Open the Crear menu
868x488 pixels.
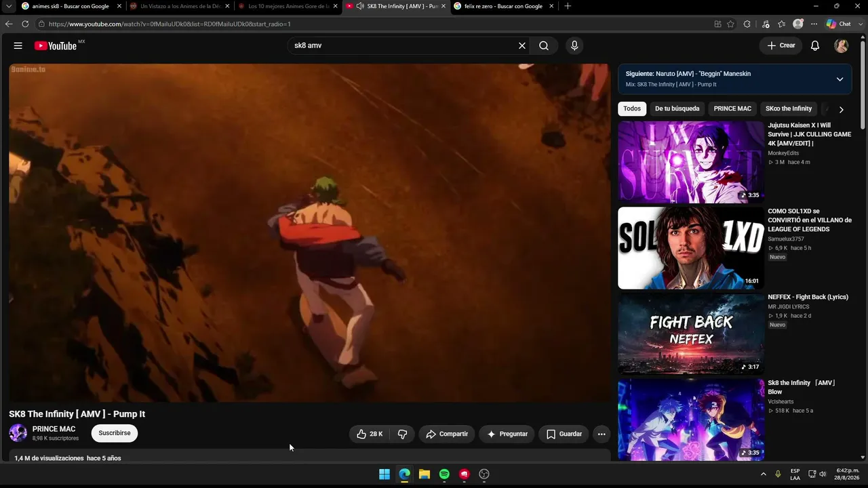click(781, 45)
